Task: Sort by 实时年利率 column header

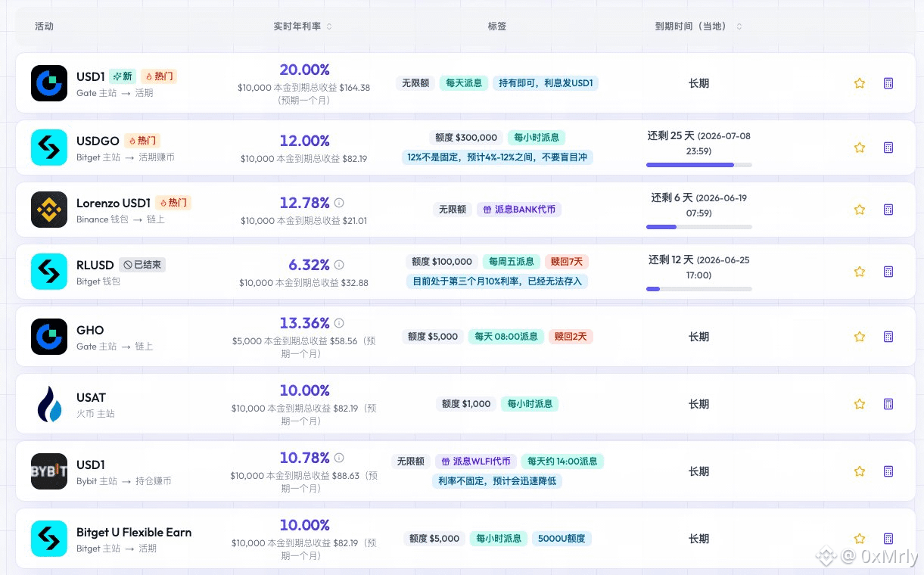Action: [303, 26]
